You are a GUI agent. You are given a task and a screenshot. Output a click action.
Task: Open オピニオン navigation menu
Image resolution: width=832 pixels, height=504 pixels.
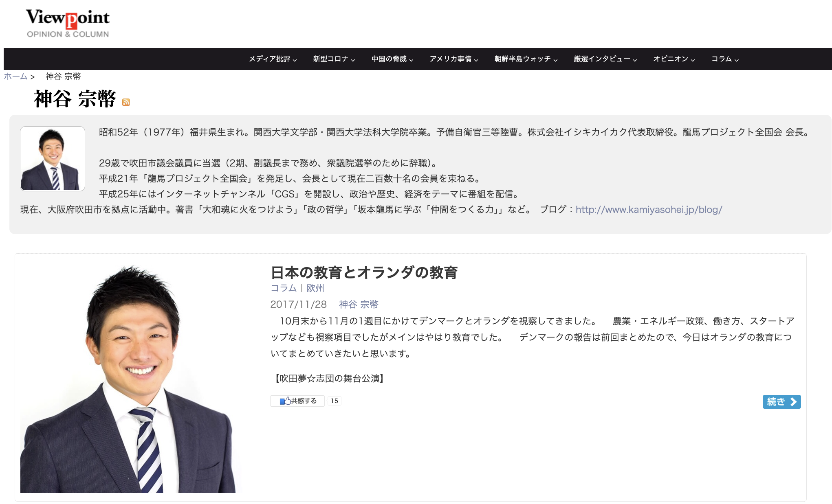pyautogui.click(x=674, y=59)
